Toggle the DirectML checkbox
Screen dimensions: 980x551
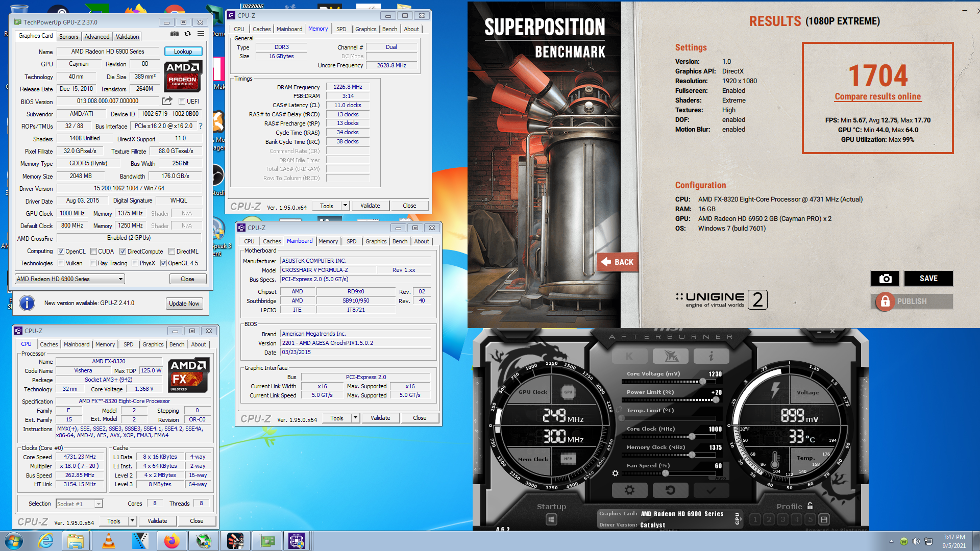click(172, 252)
